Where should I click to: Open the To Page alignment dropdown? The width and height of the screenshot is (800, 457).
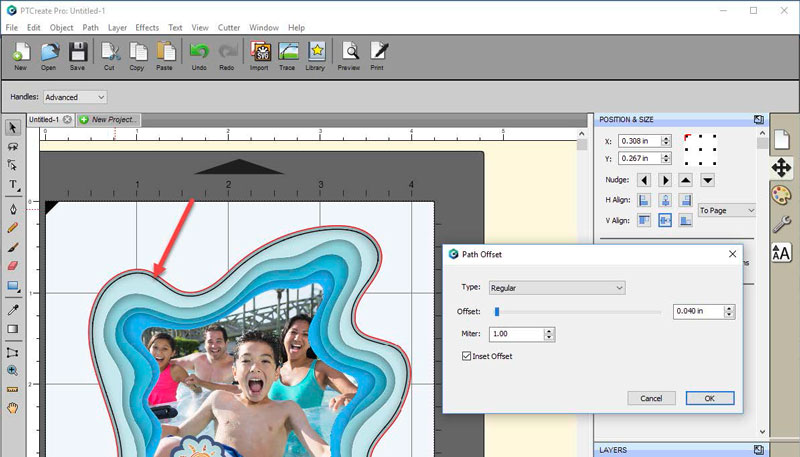tap(727, 210)
